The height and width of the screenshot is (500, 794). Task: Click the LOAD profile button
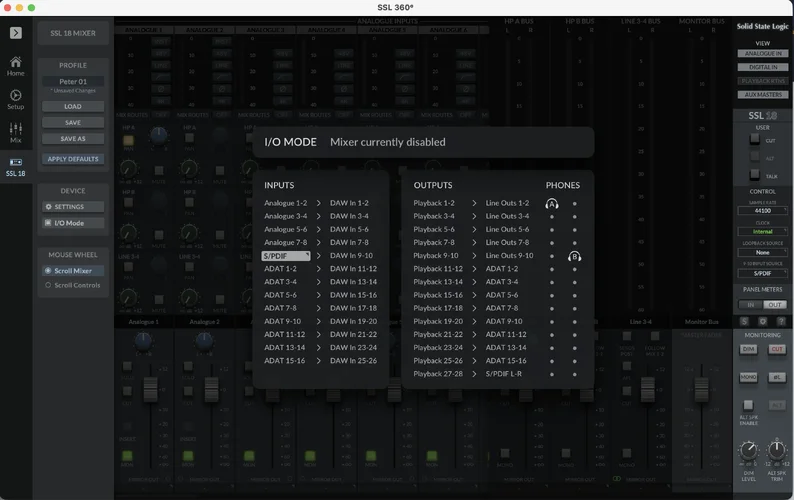click(73, 106)
